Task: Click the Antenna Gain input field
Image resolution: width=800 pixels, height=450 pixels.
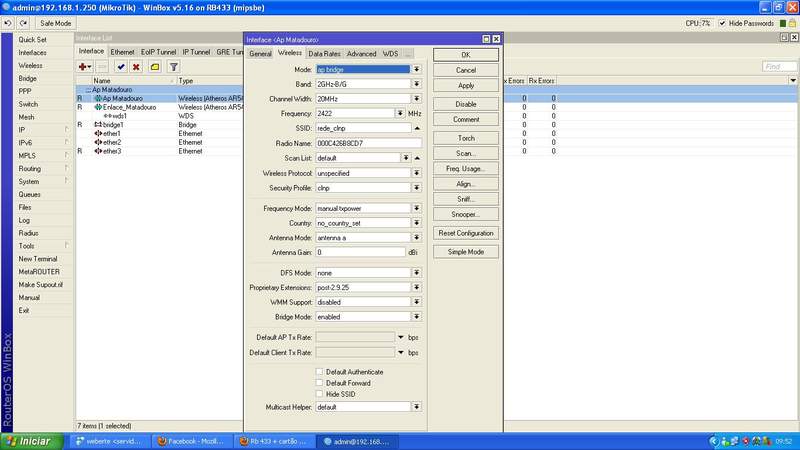Action: (x=360, y=253)
